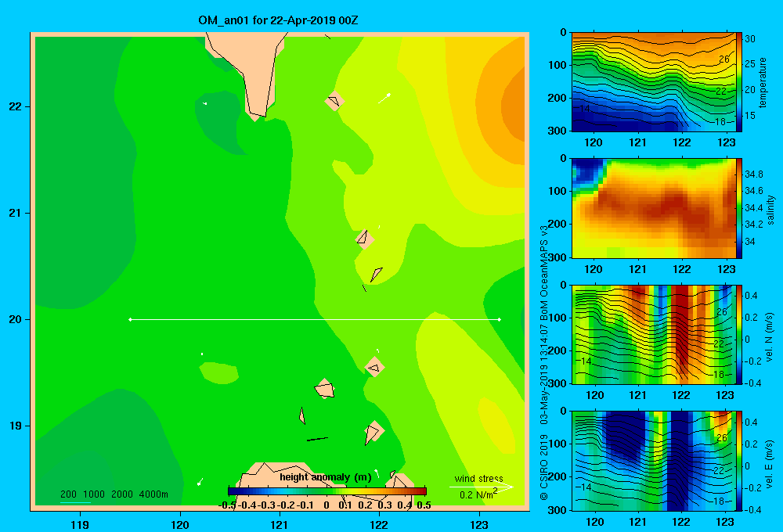Screen dimensions: 783x532
Task: Click latitude label 19 on main map axis
Action: pyautogui.click(x=15, y=426)
